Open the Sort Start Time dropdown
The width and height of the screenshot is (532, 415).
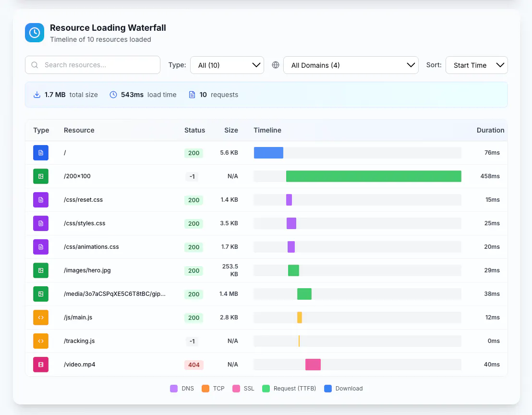(x=476, y=65)
